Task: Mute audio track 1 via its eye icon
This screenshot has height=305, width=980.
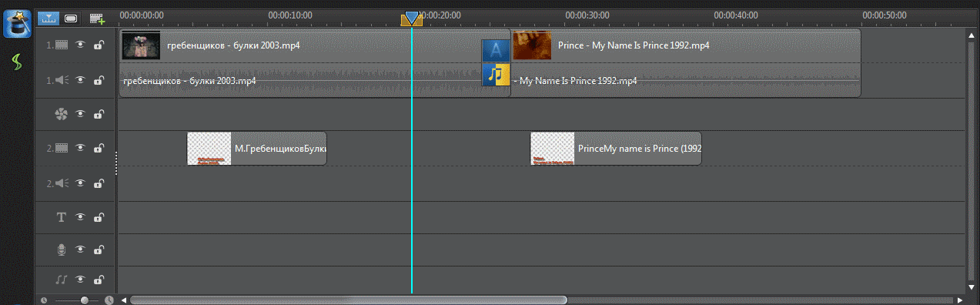Action: (81, 80)
